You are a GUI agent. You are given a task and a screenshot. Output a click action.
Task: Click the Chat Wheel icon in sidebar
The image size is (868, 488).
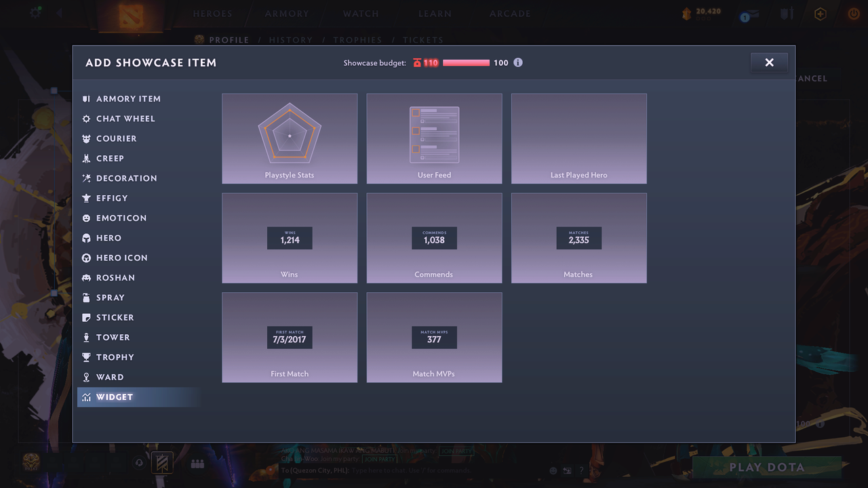86,119
